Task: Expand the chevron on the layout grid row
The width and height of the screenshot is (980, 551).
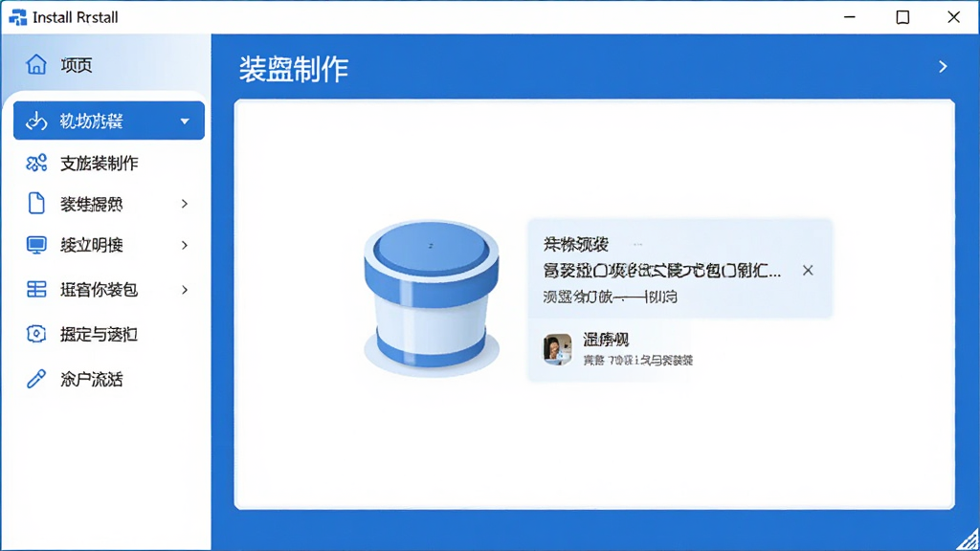Action: (x=185, y=289)
